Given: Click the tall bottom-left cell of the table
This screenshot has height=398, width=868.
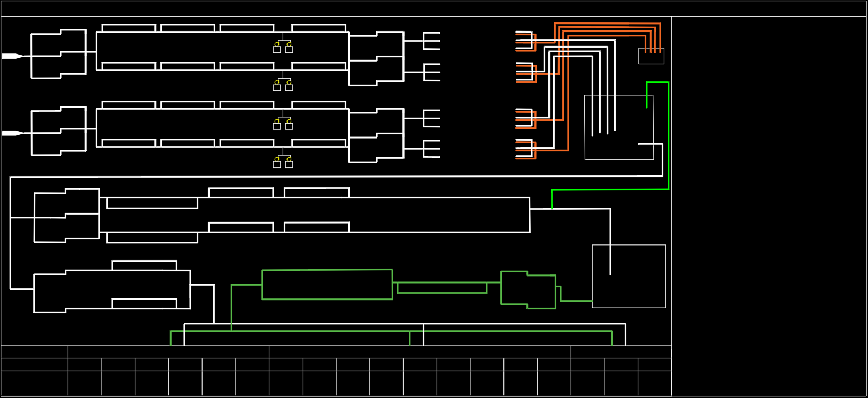Looking at the screenshot, I should pyautogui.click(x=34, y=383).
